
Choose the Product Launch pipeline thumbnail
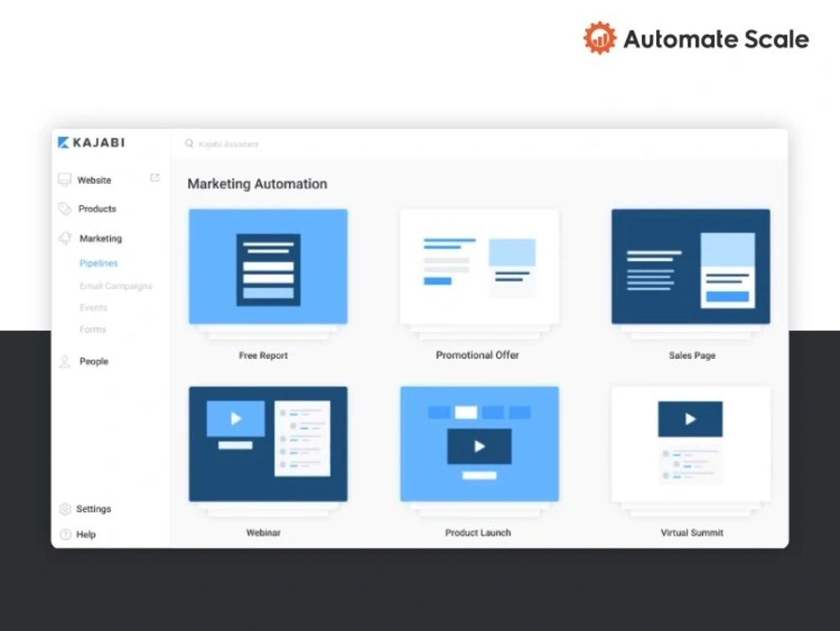tap(480, 444)
